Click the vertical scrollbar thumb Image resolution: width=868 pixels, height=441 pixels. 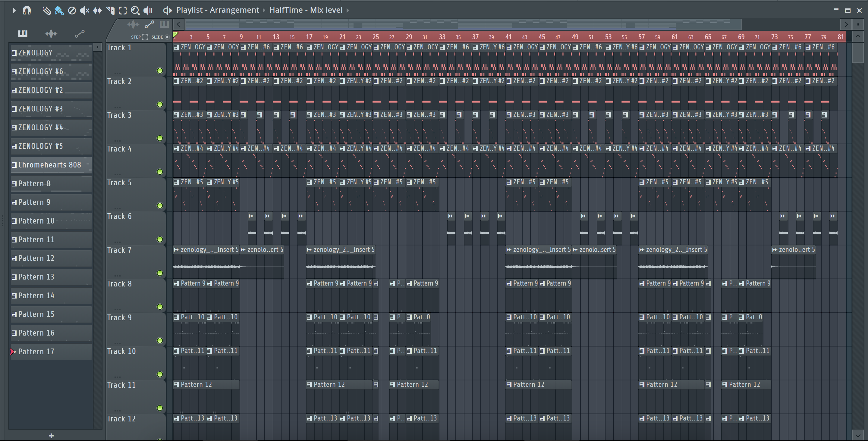tap(858, 52)
